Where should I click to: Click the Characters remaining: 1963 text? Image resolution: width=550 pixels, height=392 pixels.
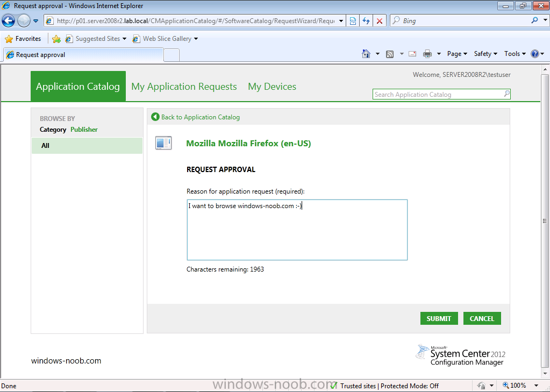(225, 269)
